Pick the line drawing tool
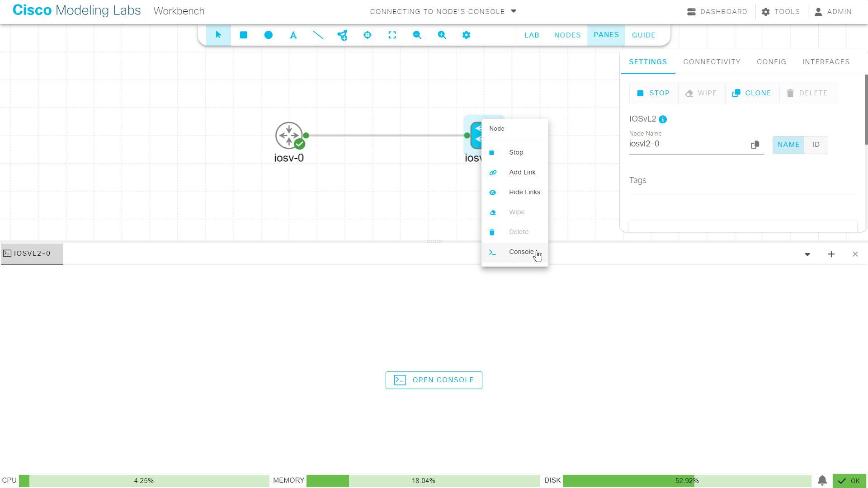This screenshot has width=868, height=488. (318, 35)
